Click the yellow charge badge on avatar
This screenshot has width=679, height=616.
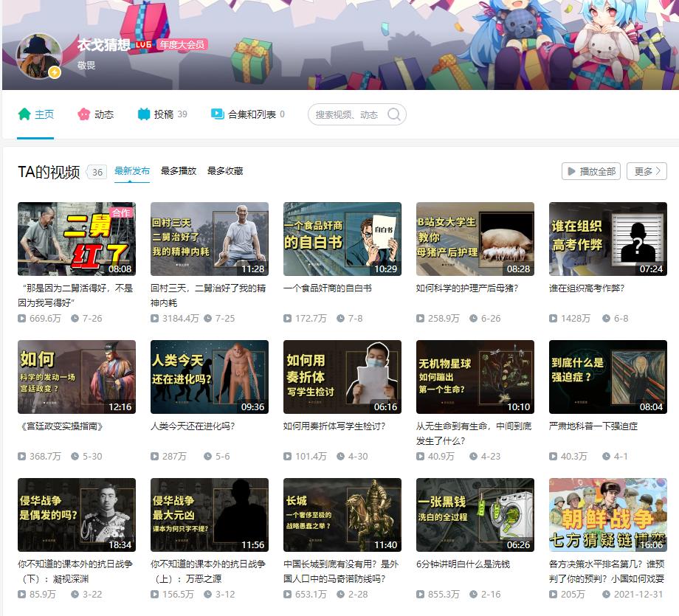[54, 72]
